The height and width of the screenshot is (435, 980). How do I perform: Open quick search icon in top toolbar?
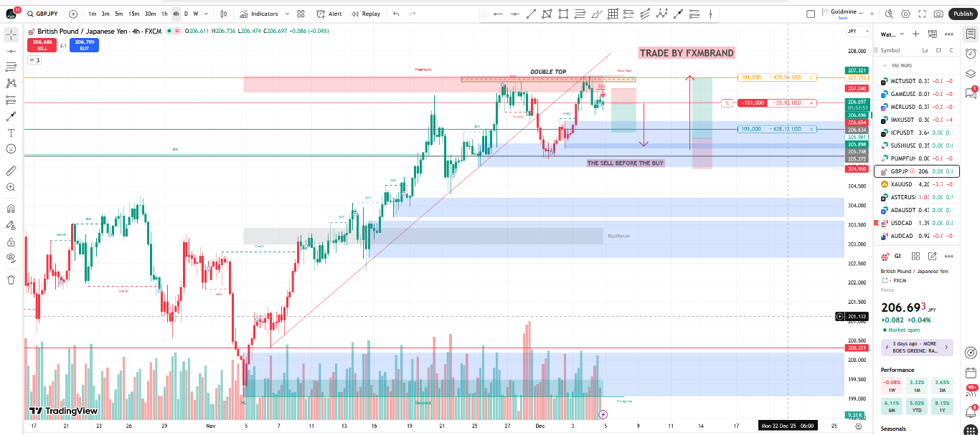tap(890, 14)
